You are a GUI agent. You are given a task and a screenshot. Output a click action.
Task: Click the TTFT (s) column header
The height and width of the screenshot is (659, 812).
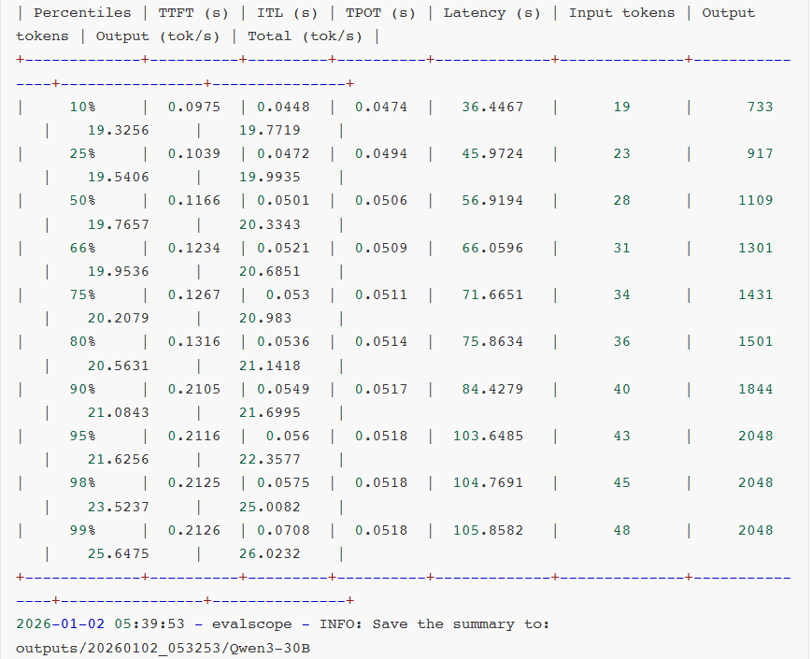pos(193,13)
